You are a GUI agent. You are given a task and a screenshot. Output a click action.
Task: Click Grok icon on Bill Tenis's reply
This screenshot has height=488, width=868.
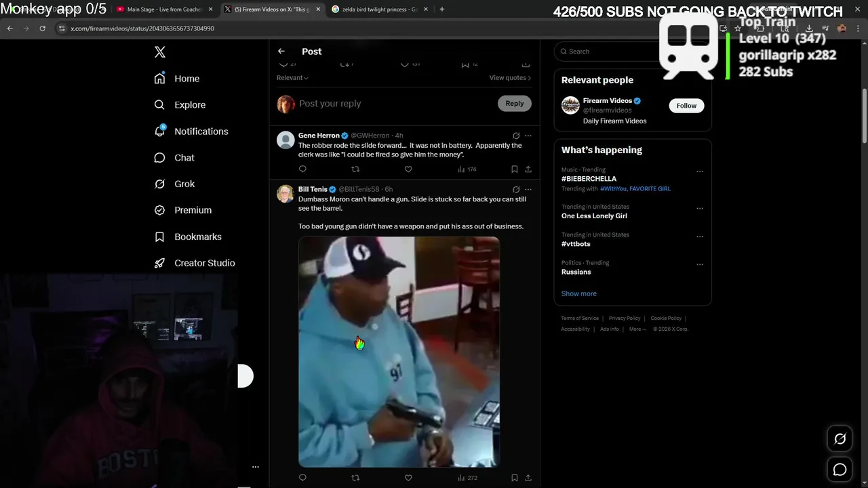tap(516, 189)
